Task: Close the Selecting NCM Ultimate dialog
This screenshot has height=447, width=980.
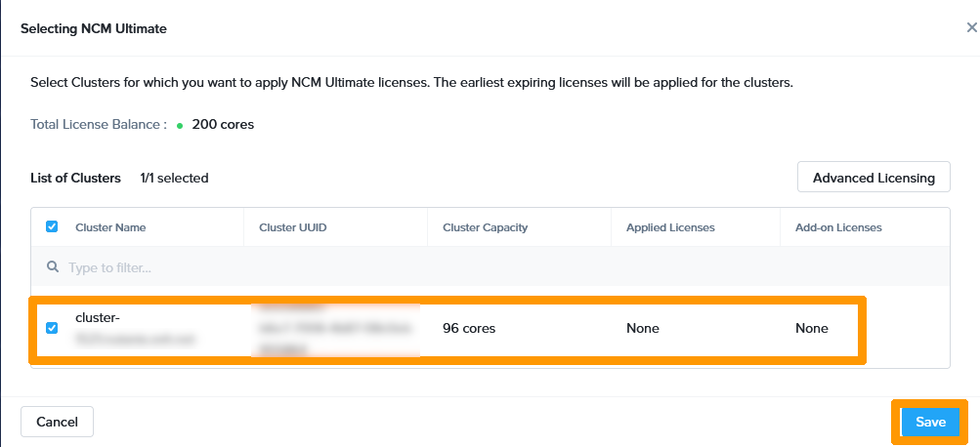Action: pyautogui.click(x=972, y=27)
